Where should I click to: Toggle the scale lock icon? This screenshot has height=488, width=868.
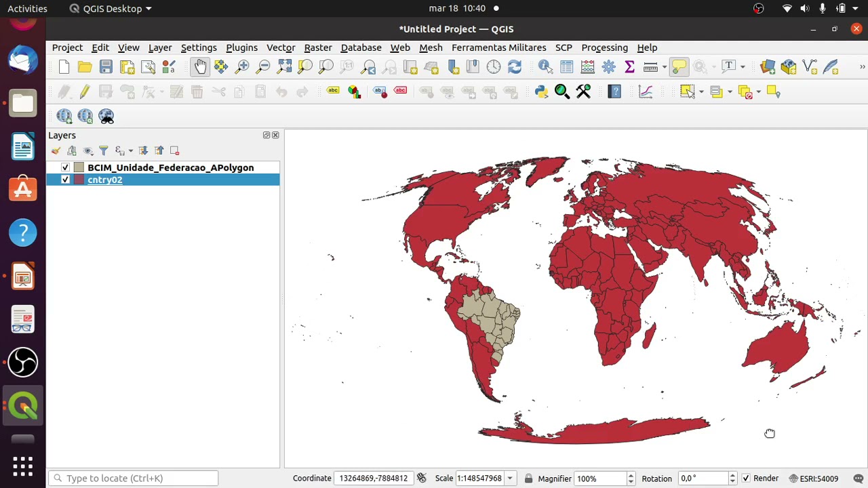[528, 479]
